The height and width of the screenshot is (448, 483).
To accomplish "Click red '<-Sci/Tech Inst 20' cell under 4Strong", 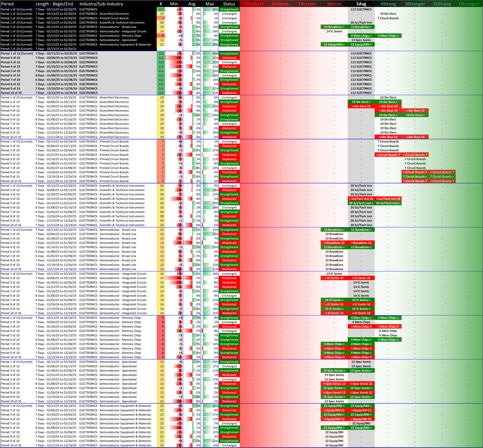I will tap(388, 199).
